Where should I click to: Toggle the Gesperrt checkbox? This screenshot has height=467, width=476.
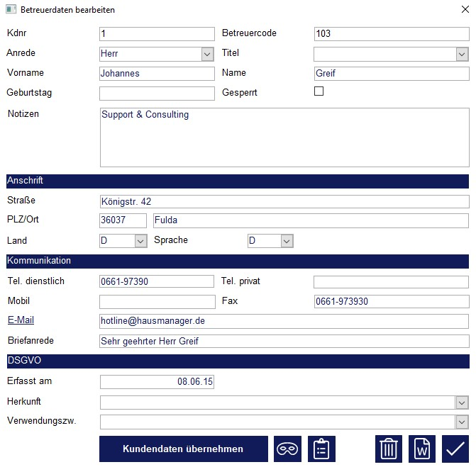coord(319,91)
